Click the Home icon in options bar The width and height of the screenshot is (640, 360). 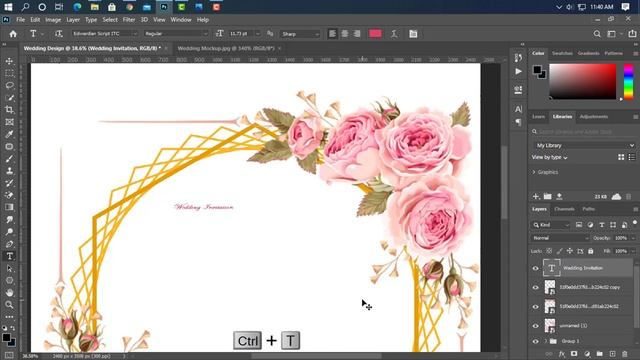point(13,34)
